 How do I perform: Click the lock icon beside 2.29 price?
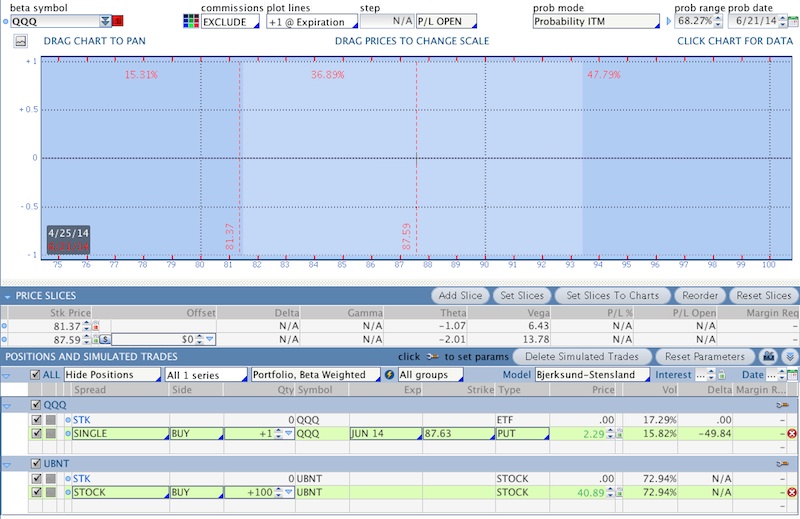coord(619,434)
